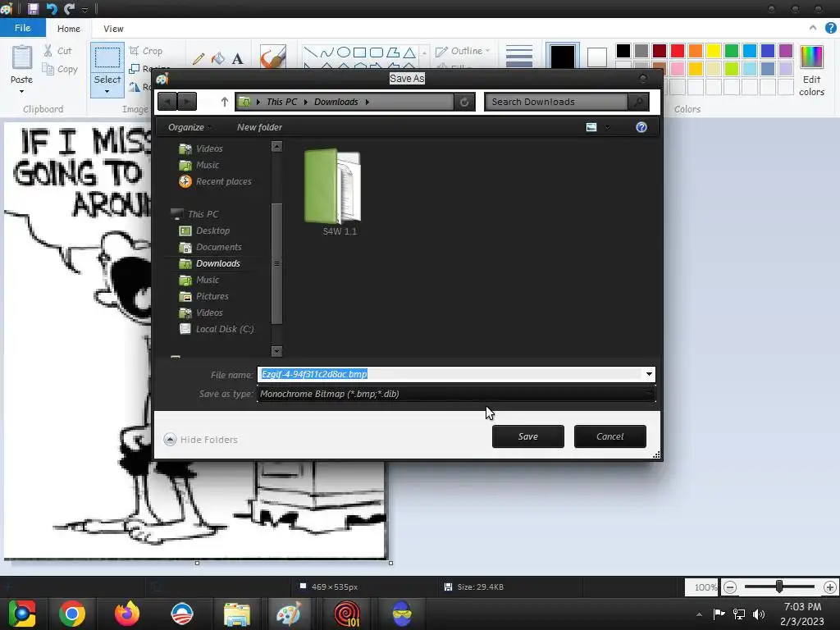This screenshot has height=630, width=840.
Task: Click the zoom in plus button
Action: coord(830,587)
